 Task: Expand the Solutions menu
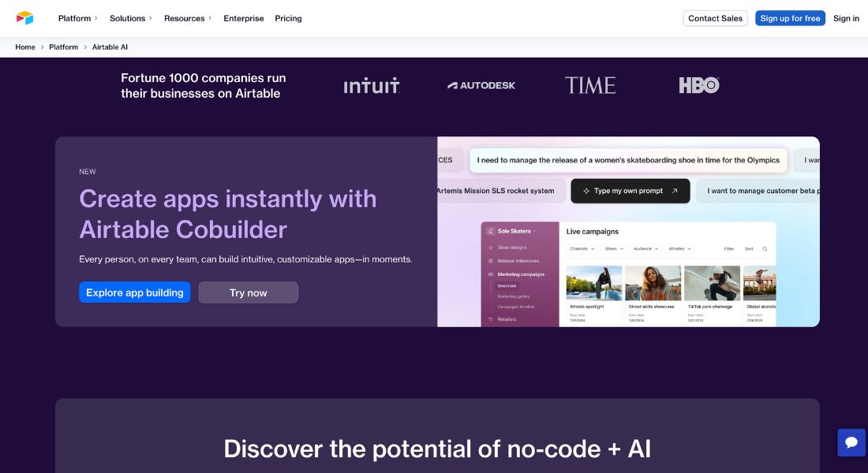pos(131,18)
